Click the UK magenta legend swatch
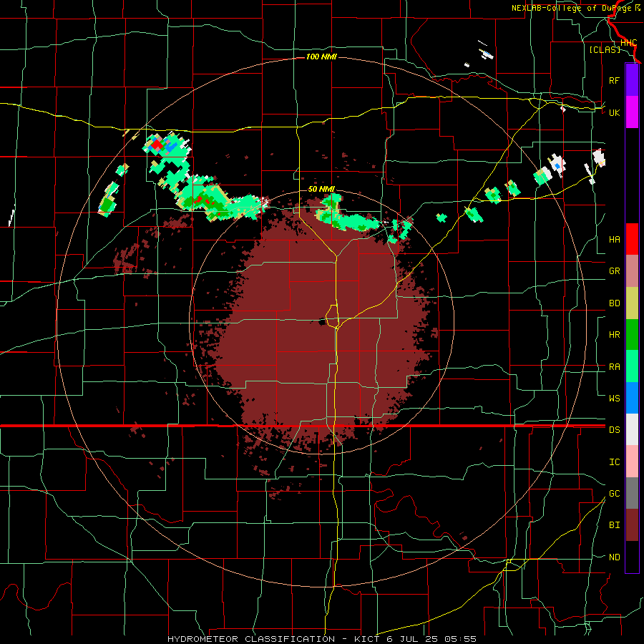644x644 pixels. [632, 112]
